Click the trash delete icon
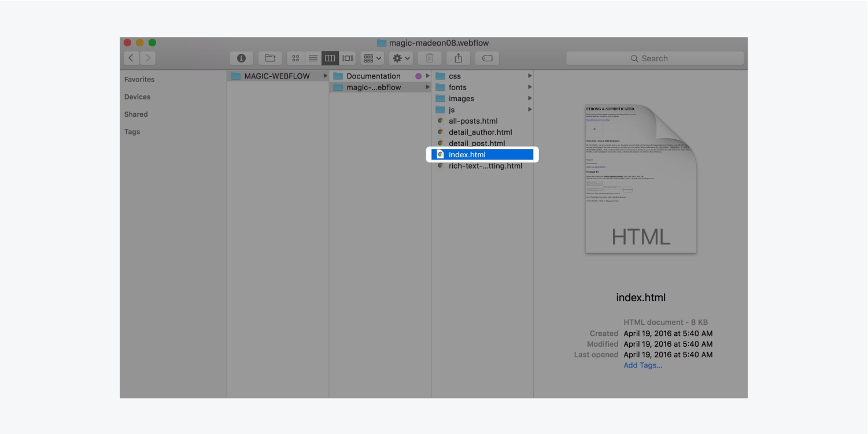The width and height of the screenshot is (868, 434). [430, 58]
